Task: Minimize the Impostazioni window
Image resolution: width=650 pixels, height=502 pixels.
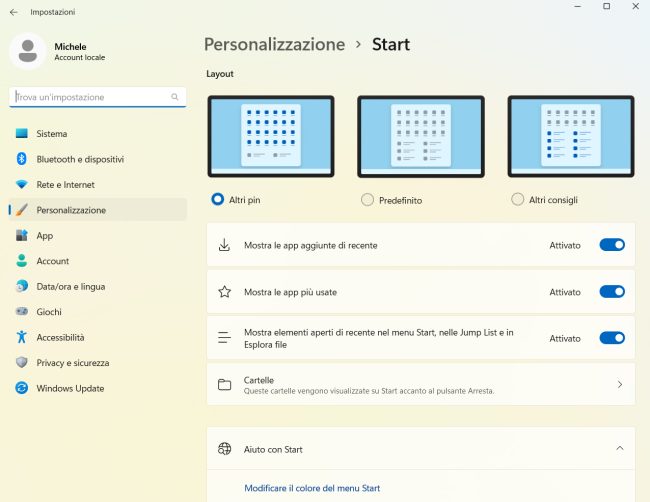Action: coord(577,6)
